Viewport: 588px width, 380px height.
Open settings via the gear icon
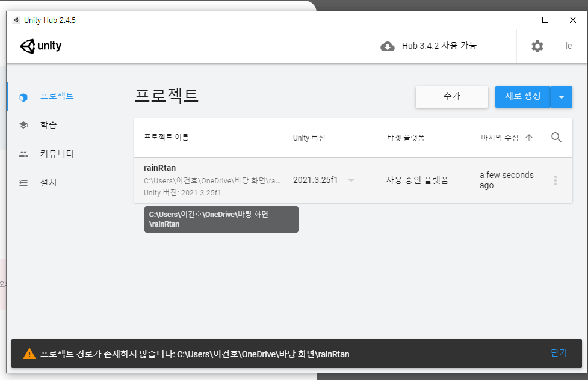pyautogui.click(x=537, y=46)
